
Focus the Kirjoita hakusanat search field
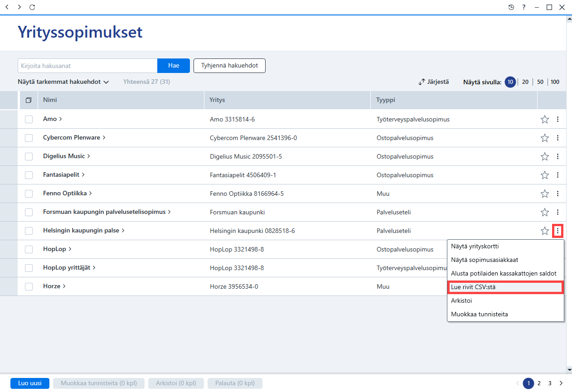tap(87, 66)
